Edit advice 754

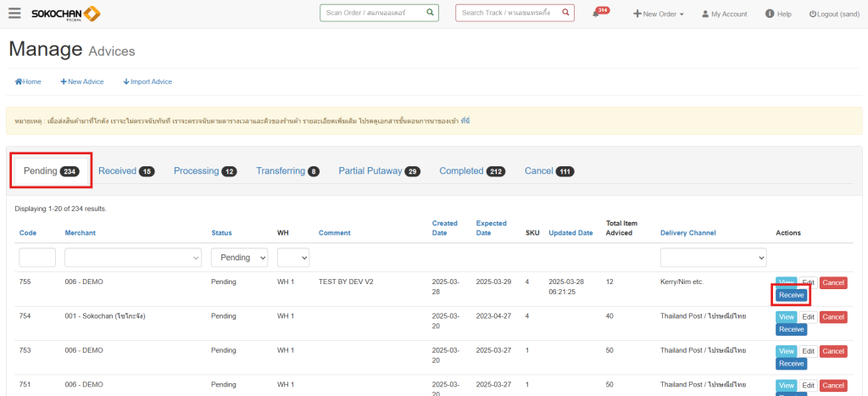(x=809, y=317)
